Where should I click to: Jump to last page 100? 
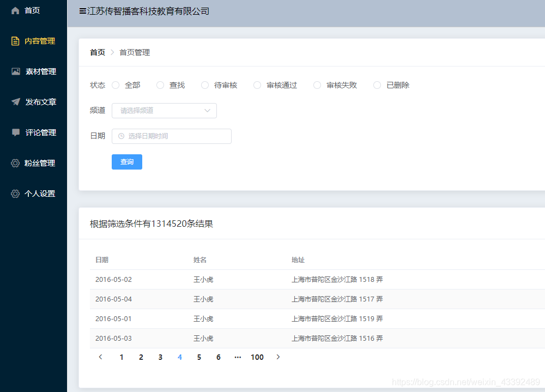[x=257, y=357]
